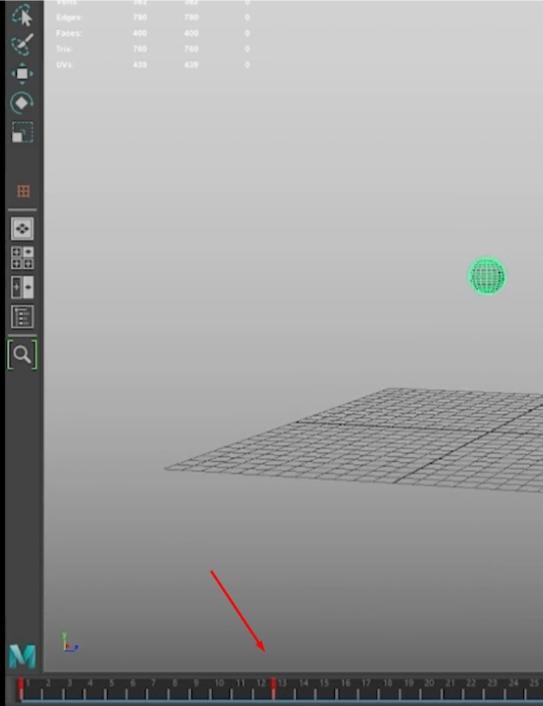Switch to single perspective view layout
This screenshot has height=706, width=543.
[22, 229]
